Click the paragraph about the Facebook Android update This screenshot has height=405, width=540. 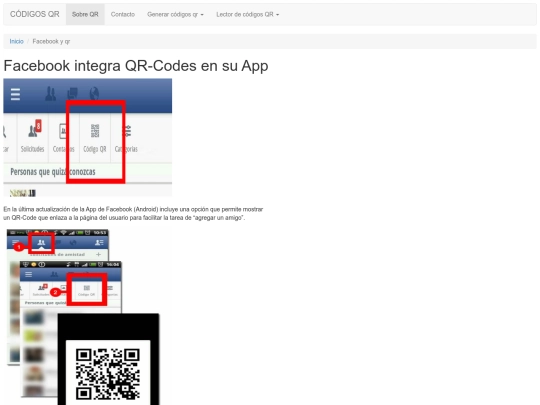[x=133, y=214]
